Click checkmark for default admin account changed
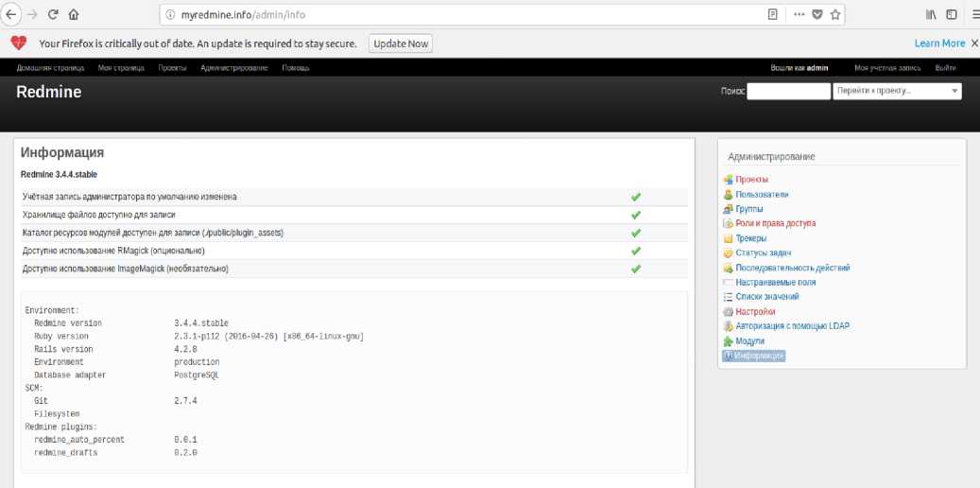Image resolution: width=980 pixels, height=488 pixels. tap(636, 197)
